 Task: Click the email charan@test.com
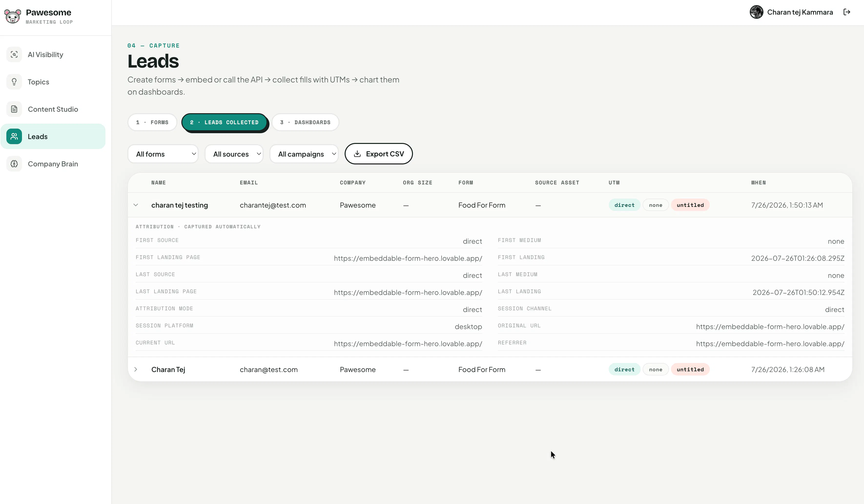click(268, 370)
